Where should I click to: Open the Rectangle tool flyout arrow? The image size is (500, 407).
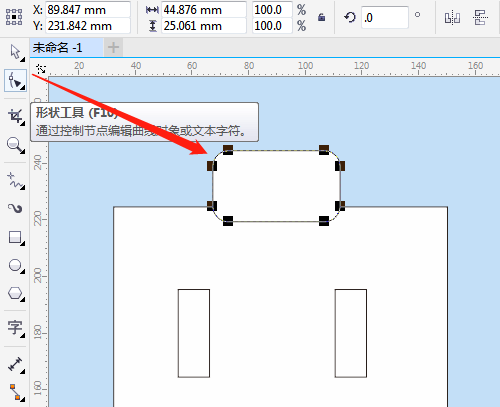click(x=23, y=244)
